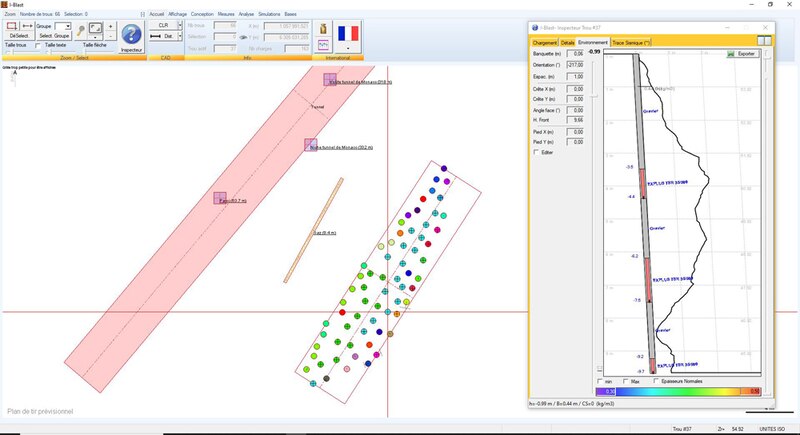This screenshot has width=800, height=435.
Task: Click the Select. Groupe button
Action: (54, 36)
